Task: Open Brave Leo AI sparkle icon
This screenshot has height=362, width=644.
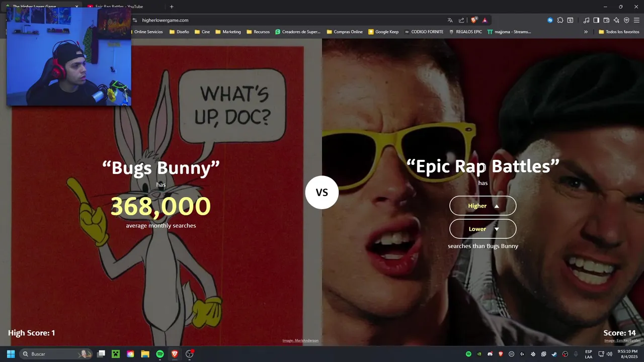Action: [616, 20]
